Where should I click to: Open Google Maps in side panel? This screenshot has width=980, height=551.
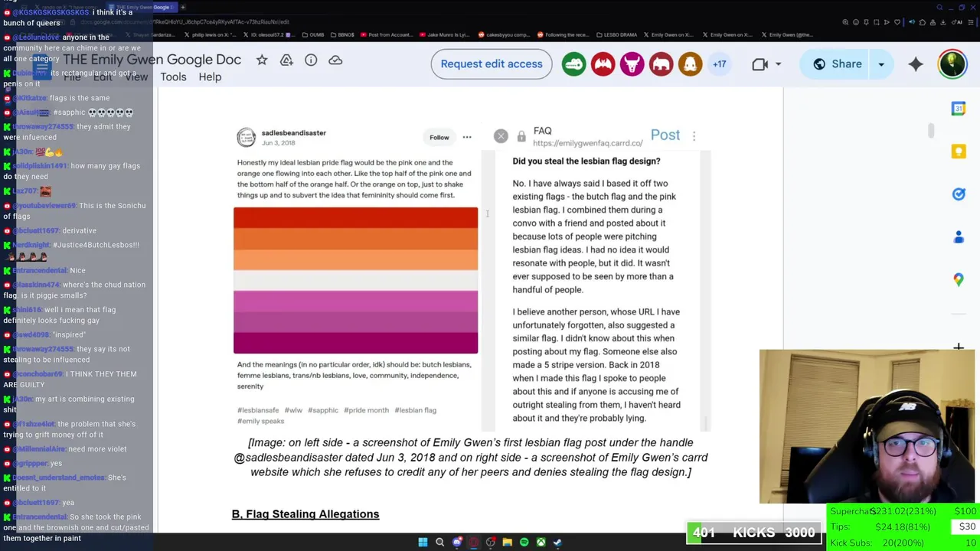(x=959, y=280)
